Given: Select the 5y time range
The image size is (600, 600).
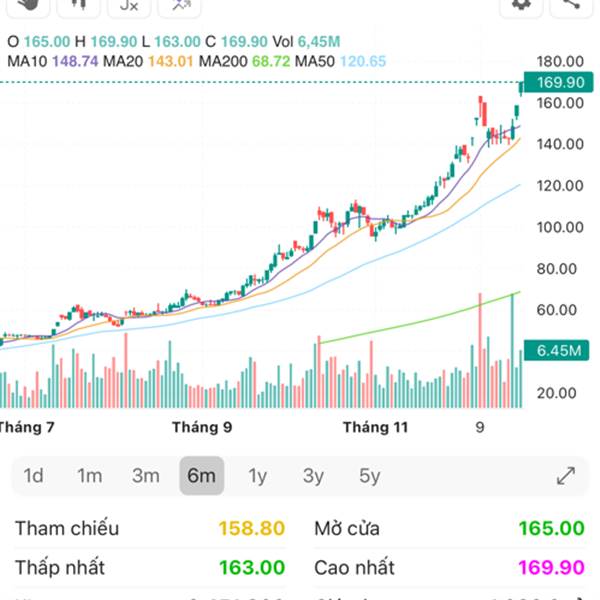Looking at the screenshot, I should (370, 476).
